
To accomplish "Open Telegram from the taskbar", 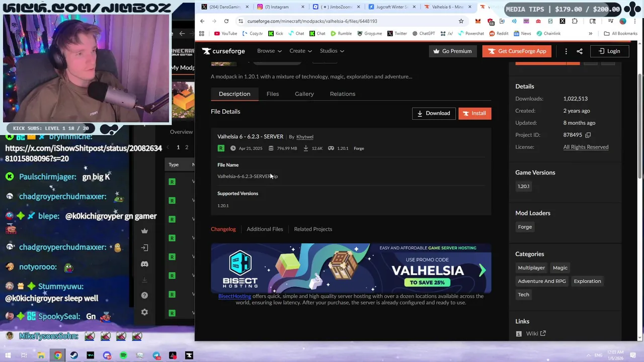I will tap(156, 355).
